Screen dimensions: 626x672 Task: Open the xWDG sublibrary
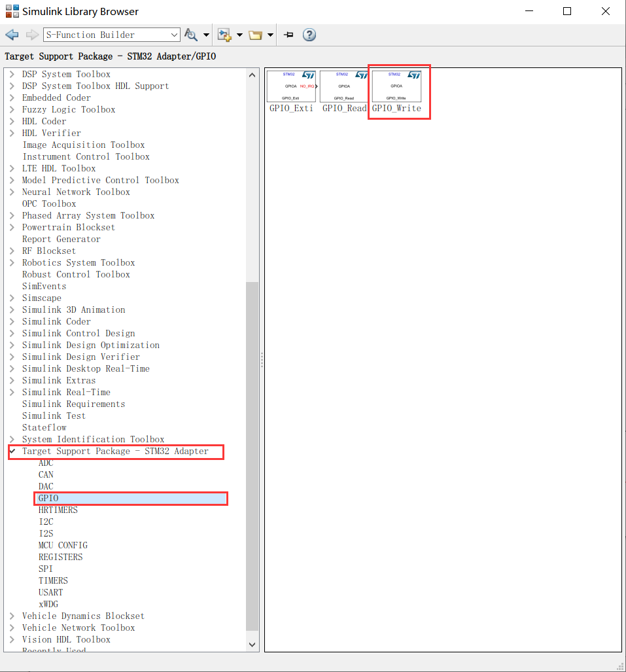coord(48,605)
